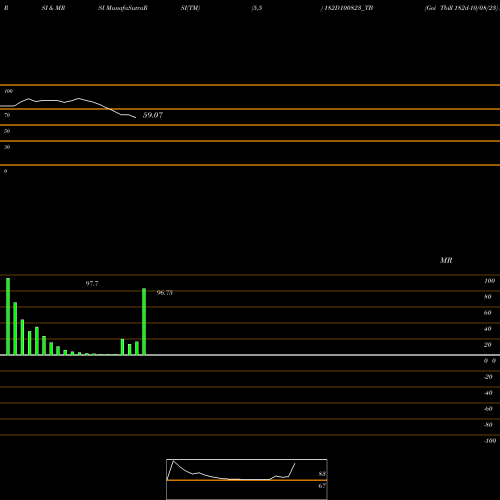
Task: Click the end of the RSI line
Action: (x=135, y=117)
